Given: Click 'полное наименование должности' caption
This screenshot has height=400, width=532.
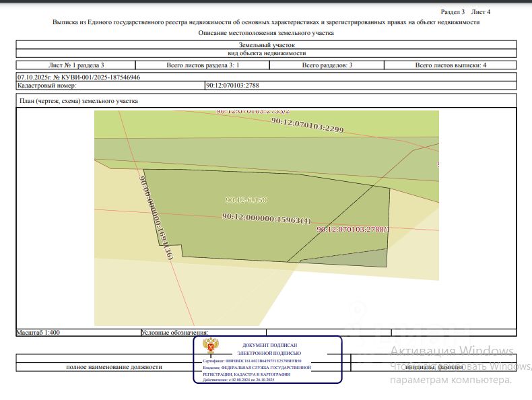Looking at the screenshot, I should pyautogui.click(x=114, y=367).
